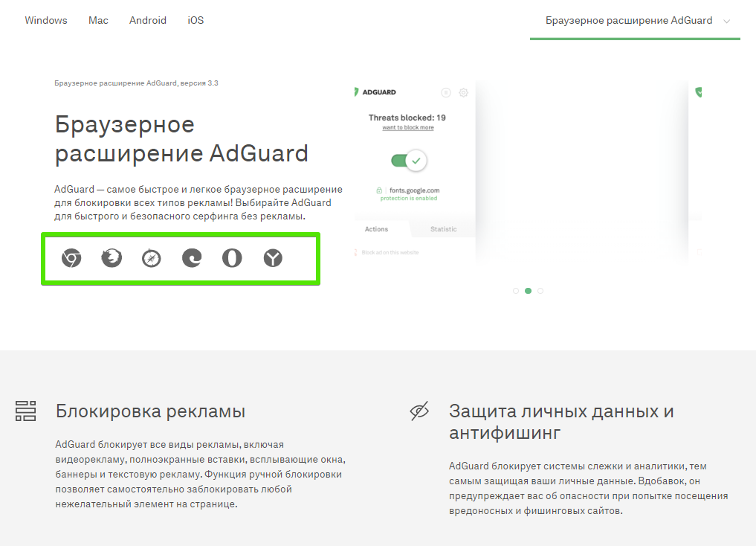Select Браузерное расширение AdGuard menu item
This screenshot has height=546, width=756.
pyautogui.click(x=629, y=20)
